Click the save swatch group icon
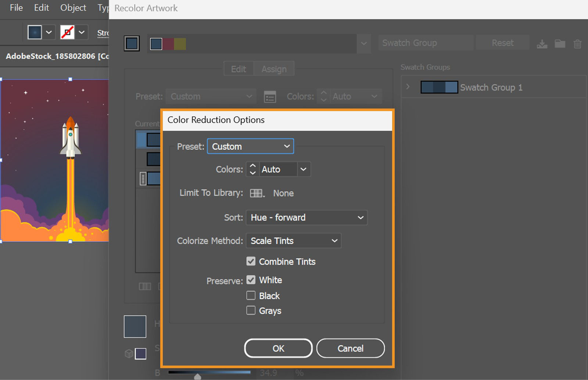This screenshot has width=588, height=380. pos(542,43)
